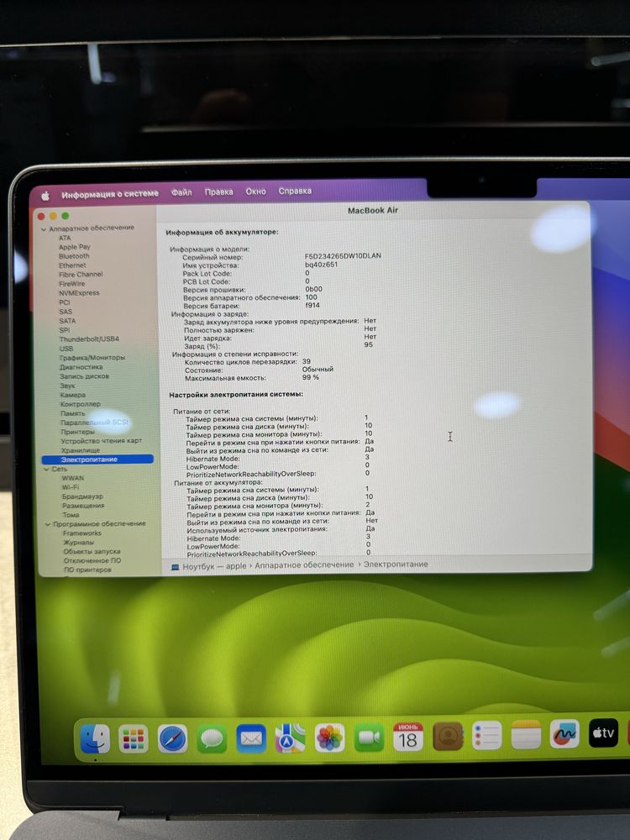The width and height of the screenshot is (630, 840).
Task: Select Камера in the sidebar
Action: tap(73, 395)
